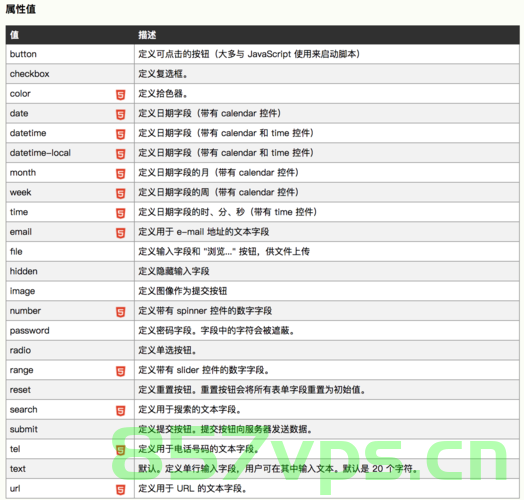Click the HTML5 badge in the search row

pyautogui.click(x=121, y=410)
